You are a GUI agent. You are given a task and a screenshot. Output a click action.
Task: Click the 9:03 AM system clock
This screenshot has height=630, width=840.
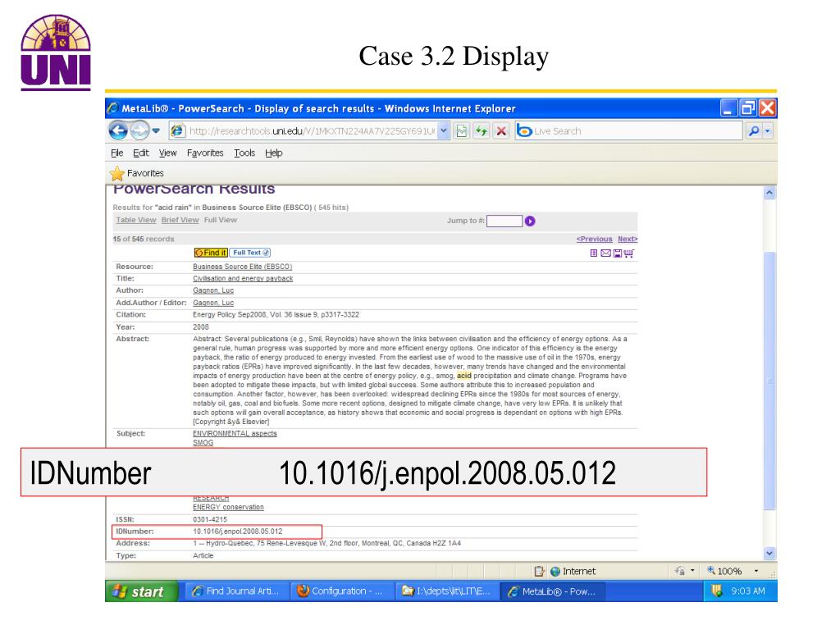(748, 591)
